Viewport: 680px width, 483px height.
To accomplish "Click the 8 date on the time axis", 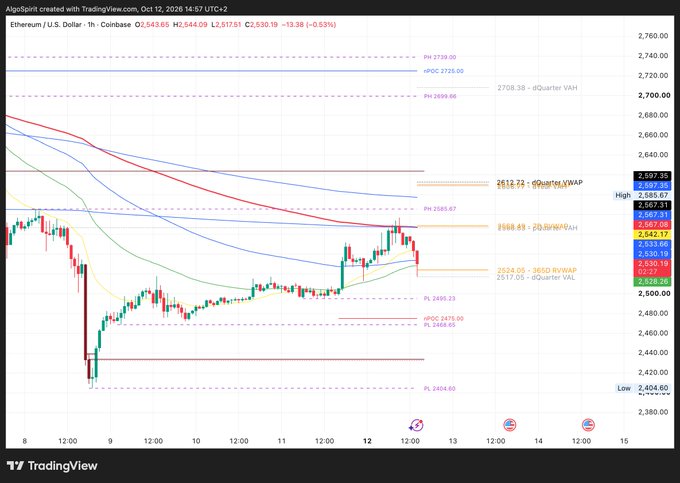I will (25, 441).
